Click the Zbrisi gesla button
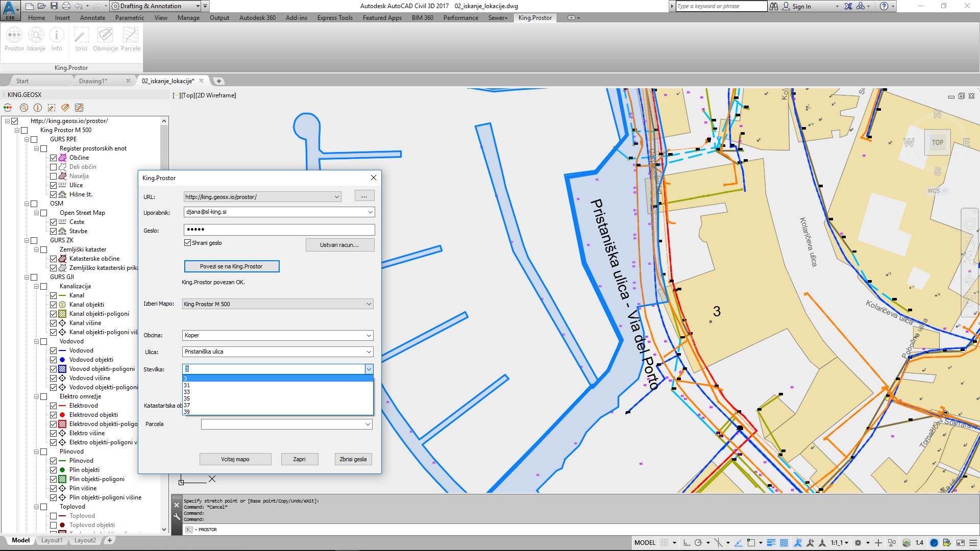The height and width of the screenshot is (551, 980). (x=353, y=459)
